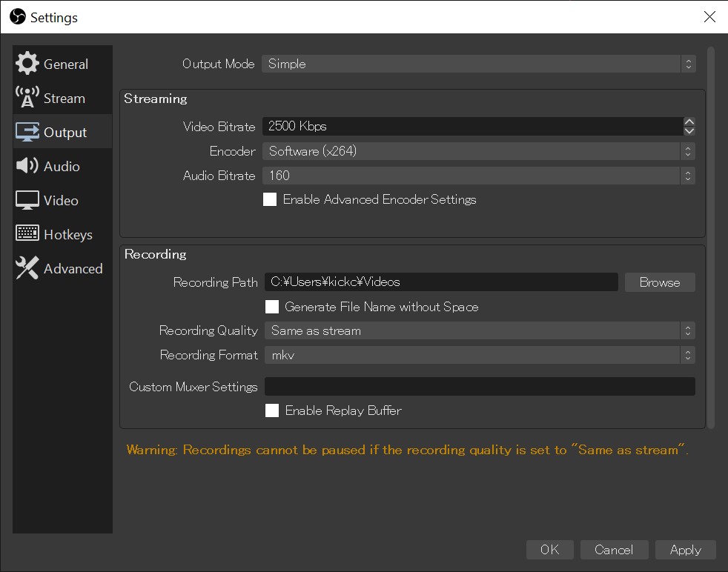Click the General gear icon

tap(27, 63)
